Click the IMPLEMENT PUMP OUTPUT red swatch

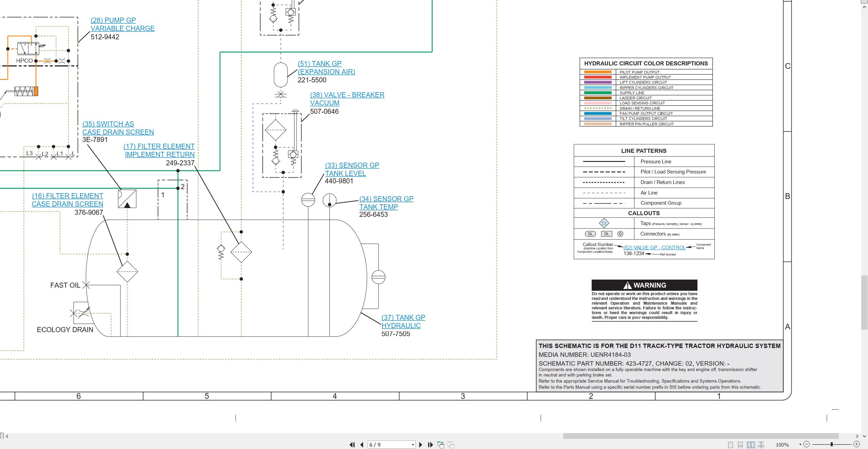click(598, 77)
